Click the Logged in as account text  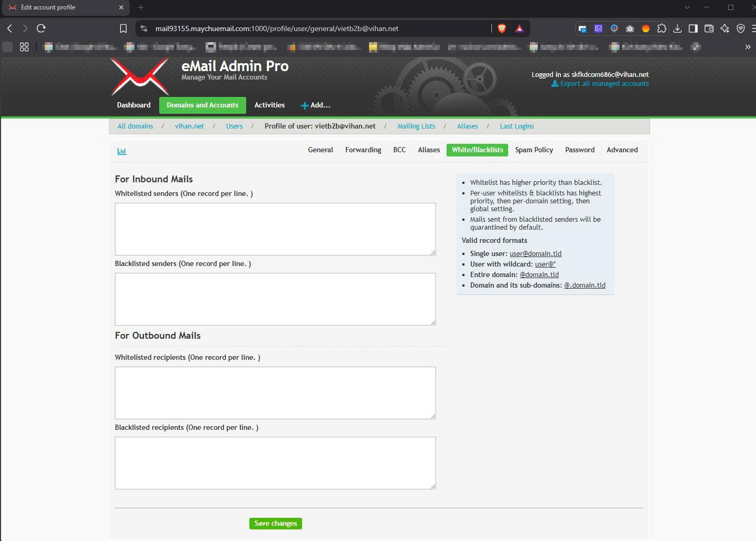coord(590,75)
